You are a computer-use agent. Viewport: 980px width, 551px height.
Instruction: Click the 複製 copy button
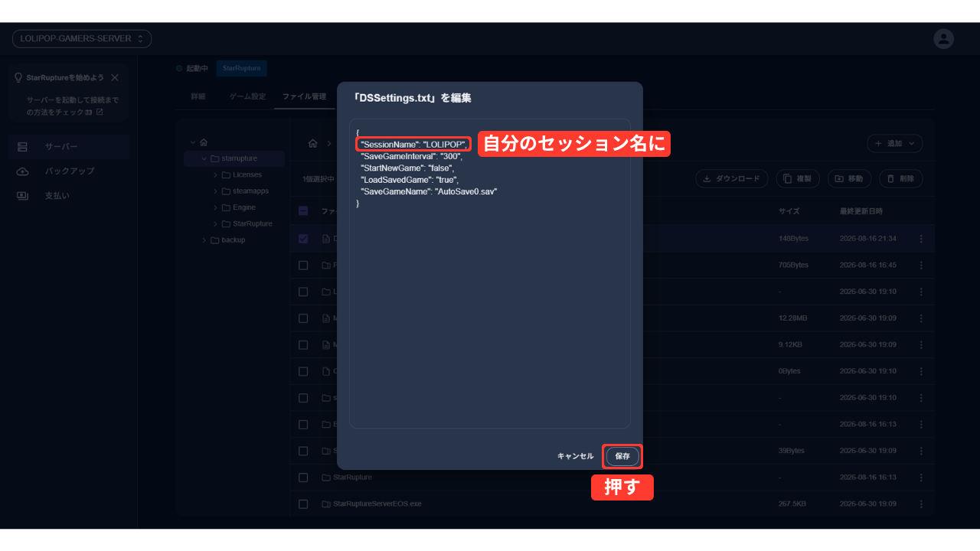799,178
